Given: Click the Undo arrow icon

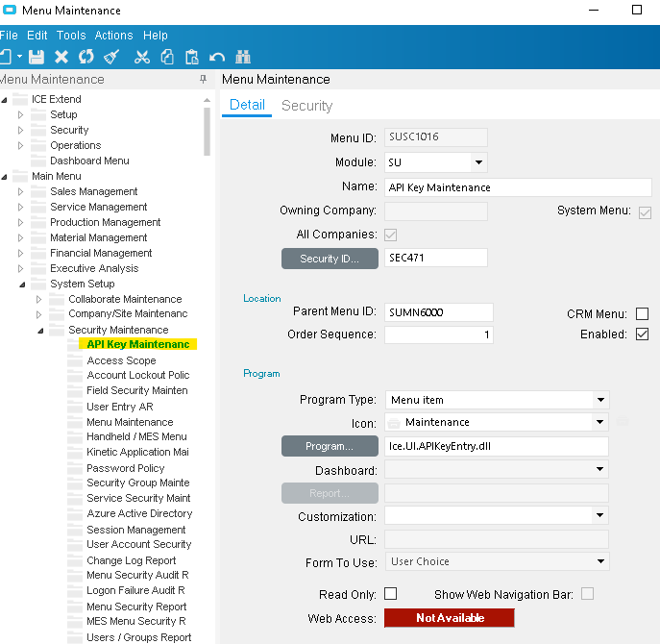Looking at the screenshot, I should [217, 58].
